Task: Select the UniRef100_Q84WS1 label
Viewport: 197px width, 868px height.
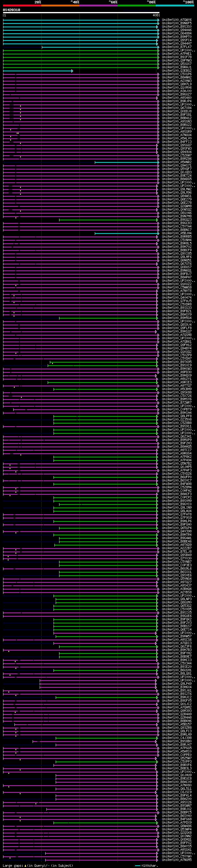Action: 177,196
